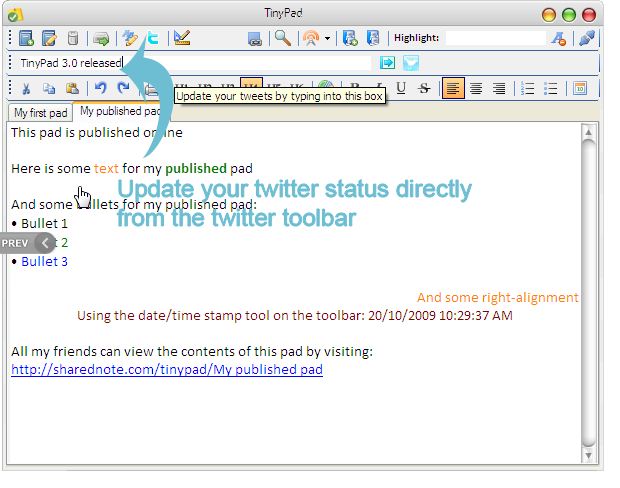Click the line 'All my friends can view'
The height and width of the screenshot is (488, 620).
click(192, 351)
